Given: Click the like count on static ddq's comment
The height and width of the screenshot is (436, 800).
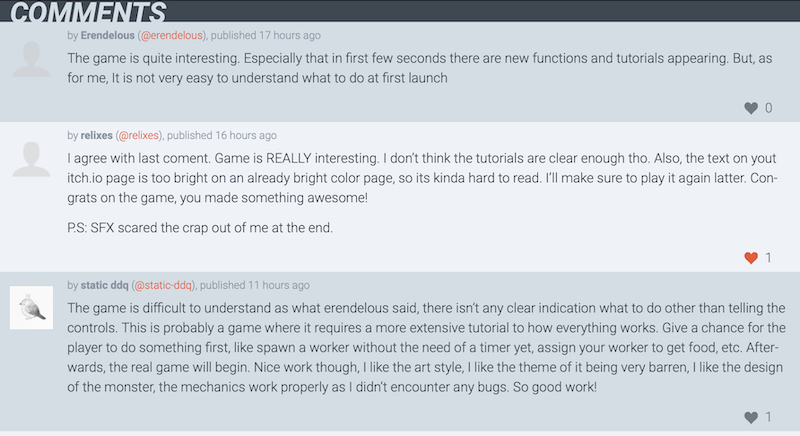Looking at the screenshot, I should (768, 418).
